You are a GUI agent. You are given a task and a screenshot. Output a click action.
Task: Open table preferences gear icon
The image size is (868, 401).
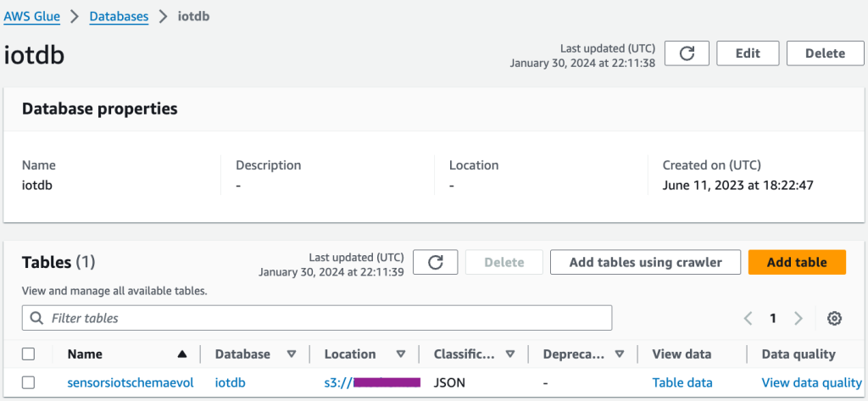(834, 319)
